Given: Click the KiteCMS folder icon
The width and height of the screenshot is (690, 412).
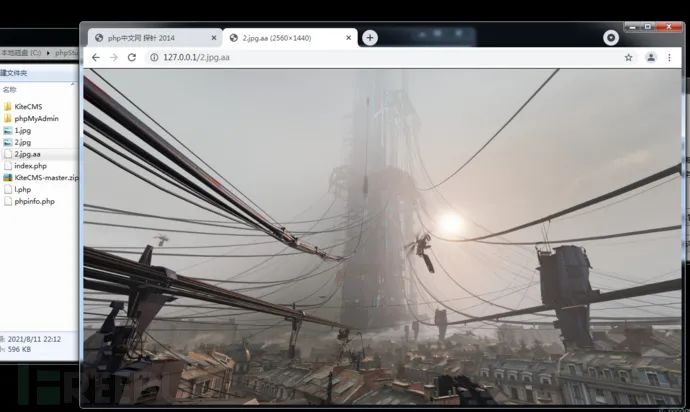Looking at the screenshot, I should pos(7,107).
